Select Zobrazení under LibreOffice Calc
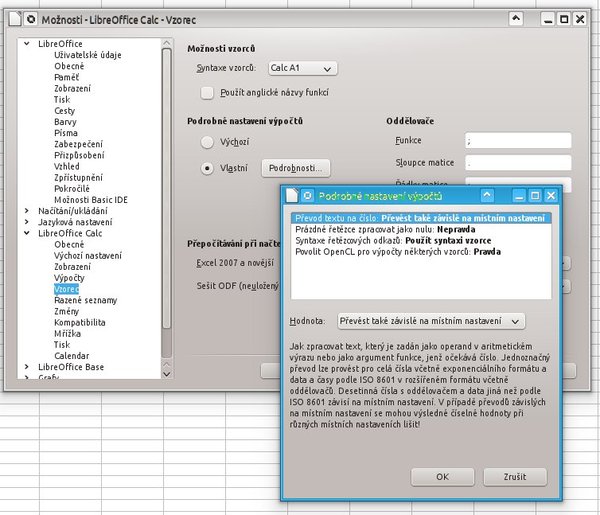The width and height of the screenshot is (600, 515). click(72, 267)
